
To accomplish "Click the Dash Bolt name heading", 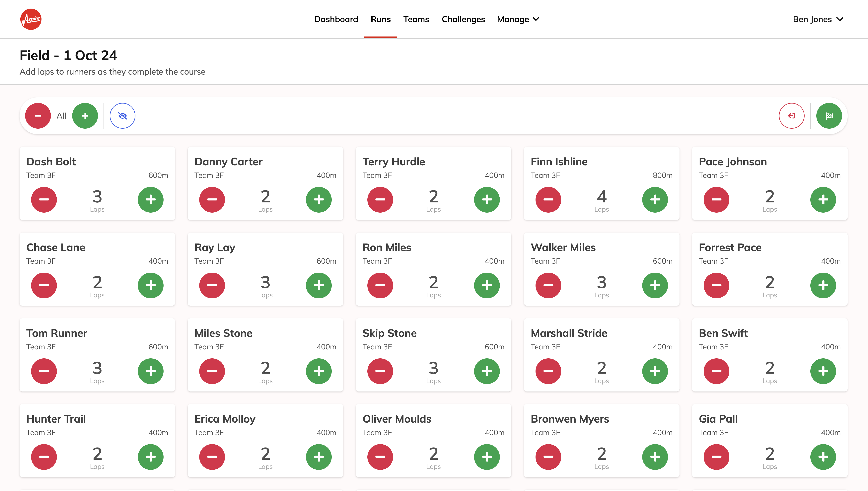I will click(51, 162).
